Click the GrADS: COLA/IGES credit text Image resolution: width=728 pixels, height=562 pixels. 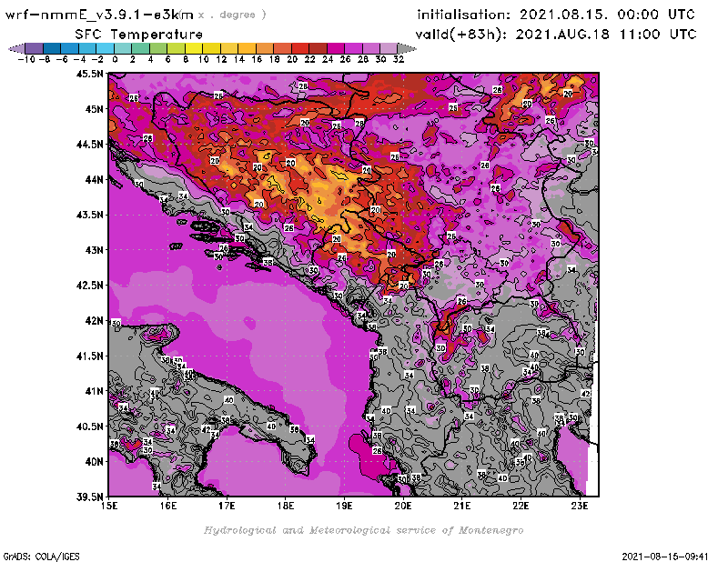[41, 557]
